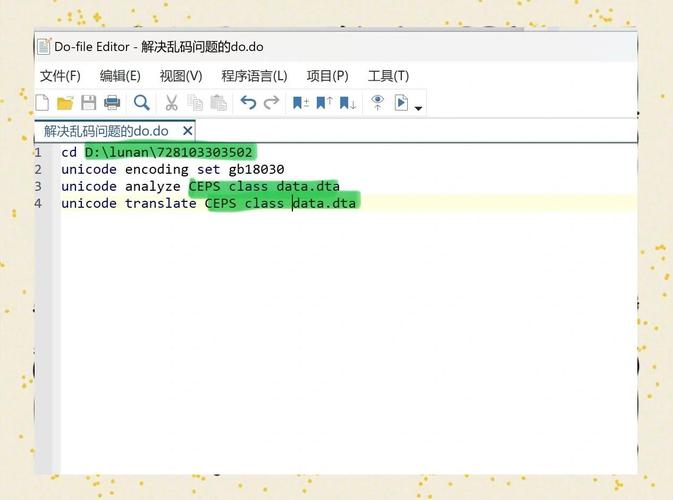Open the 工具(T) menu
Image resolution: width=673 pixels, height=500 pixels.
388,76
